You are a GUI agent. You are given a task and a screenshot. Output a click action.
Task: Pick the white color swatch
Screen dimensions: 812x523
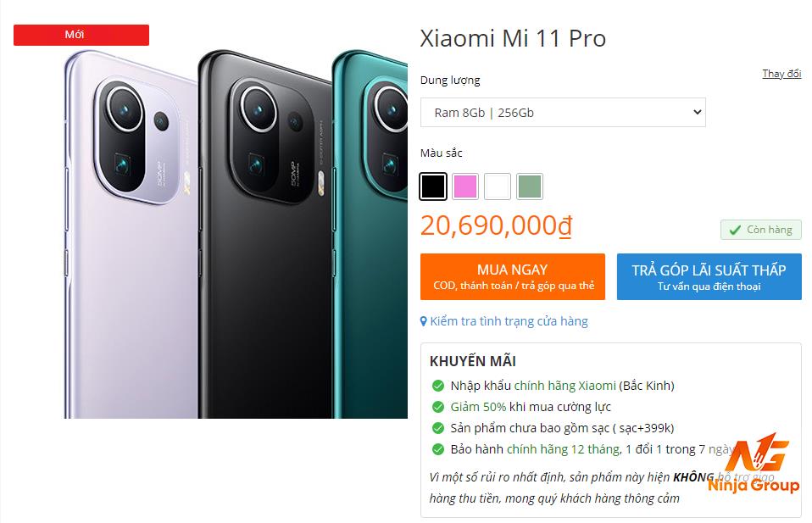pyautogui.click(x=498, y=186)
